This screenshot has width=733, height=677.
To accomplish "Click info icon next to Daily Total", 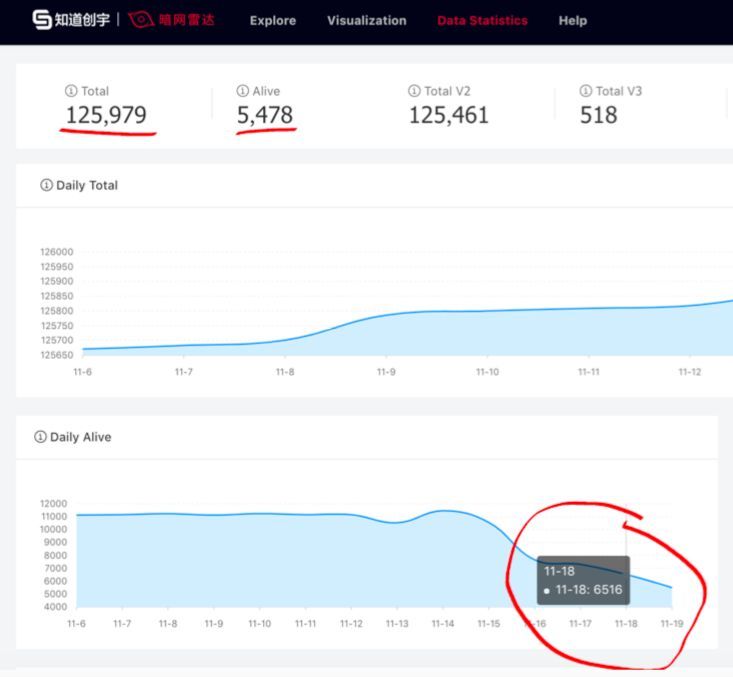I will point(46,185).
